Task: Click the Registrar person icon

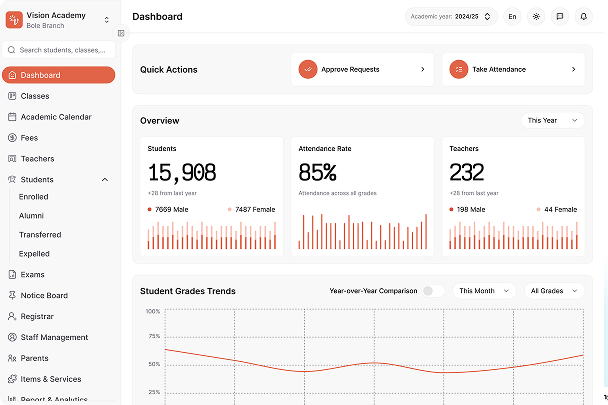Action: [x=12, y=317]
